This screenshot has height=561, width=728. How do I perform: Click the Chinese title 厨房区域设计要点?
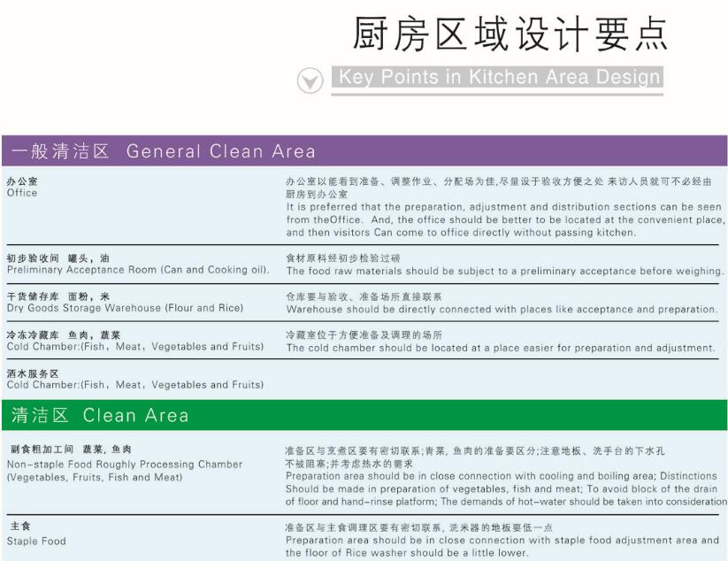coord(510,35)
